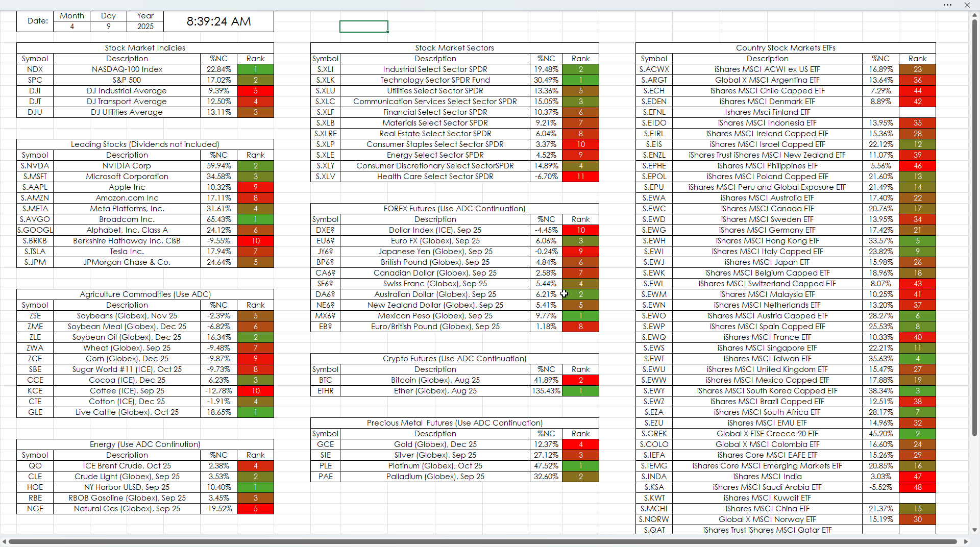Select the Day value cell showing 9
Viewport: 980px width, 547px height.
[x=109, y=27]
